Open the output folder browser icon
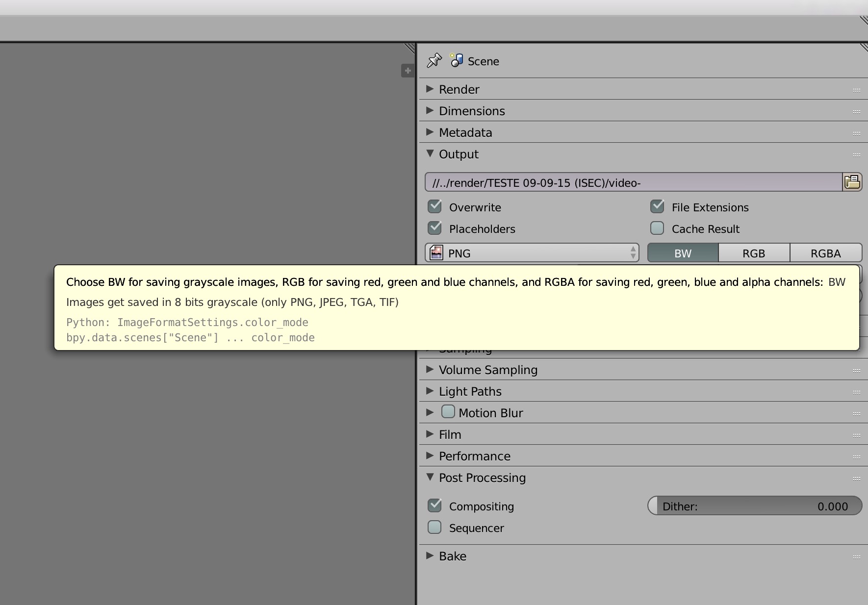The image size is (868, 605). 852,182
